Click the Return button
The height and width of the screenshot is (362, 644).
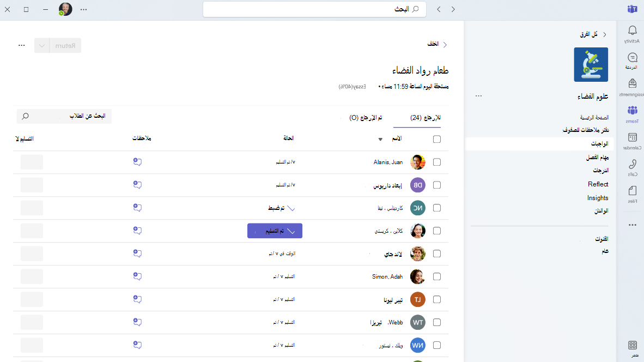click(x=65, y=46)
